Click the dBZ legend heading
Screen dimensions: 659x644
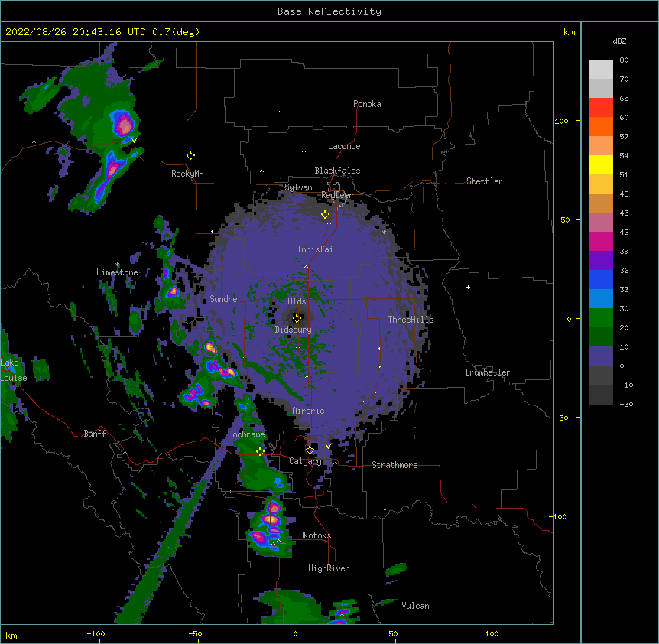pyautogui.click(x=619, y=41)
